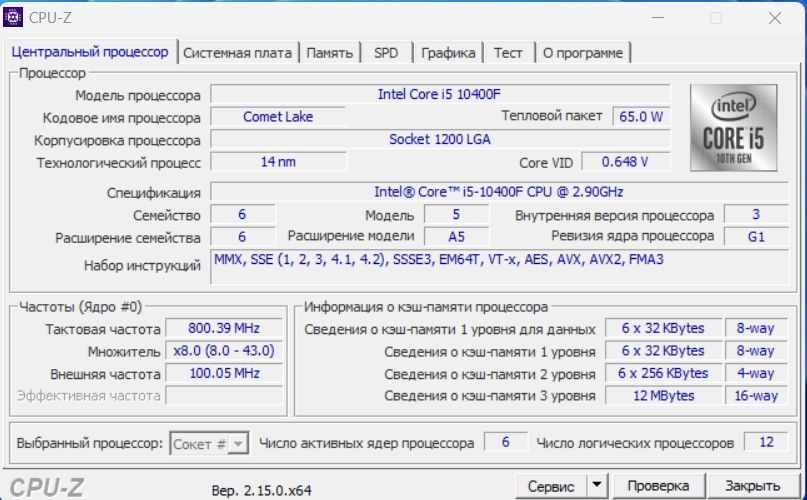This screenshot has height=500, width=807.
Task: Click the multiplier value x8.0 (8.0 - 43.0)
Action: click(224, 351)
